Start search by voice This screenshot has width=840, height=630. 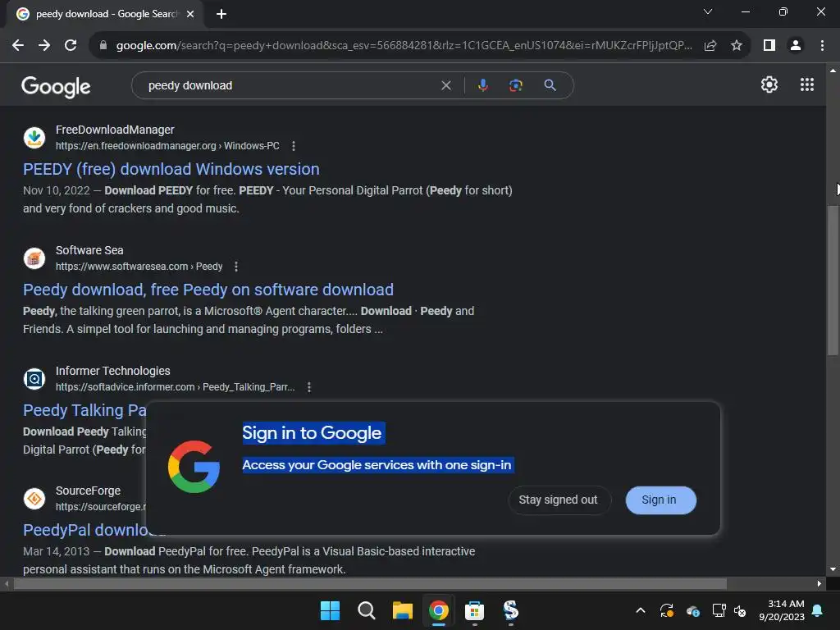tap(482, 85)
